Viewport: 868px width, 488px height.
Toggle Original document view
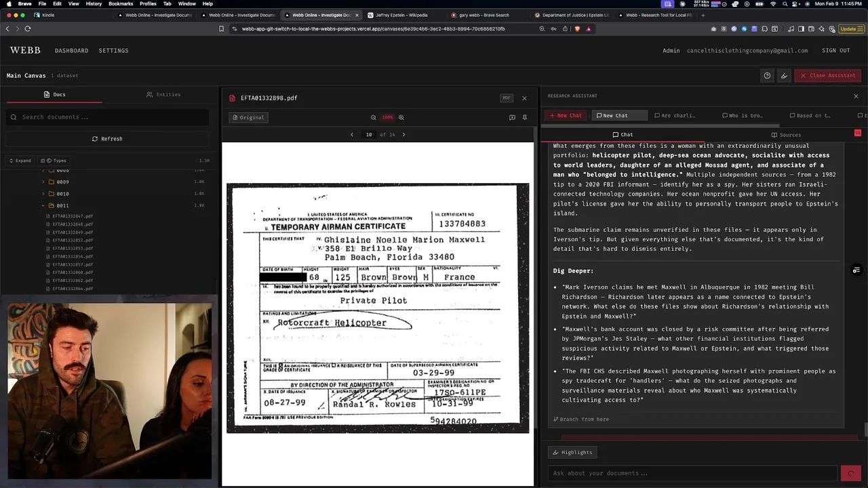[248, 117]
